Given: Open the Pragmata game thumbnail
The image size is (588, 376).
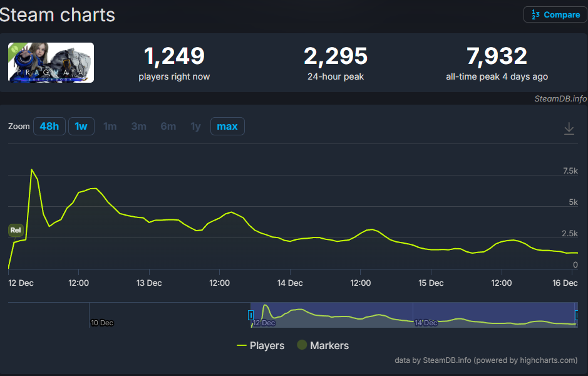Looking at the screenshot, I should 51,62.
